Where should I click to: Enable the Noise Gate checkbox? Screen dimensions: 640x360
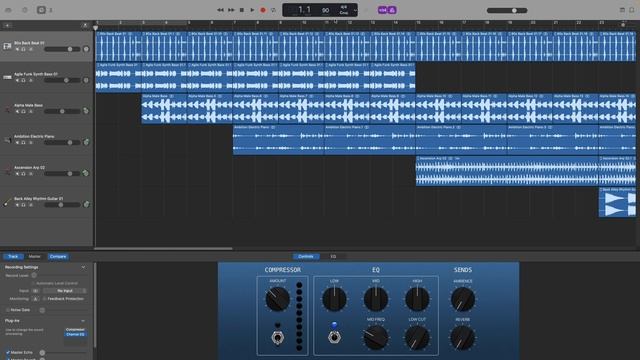[8, 310]
